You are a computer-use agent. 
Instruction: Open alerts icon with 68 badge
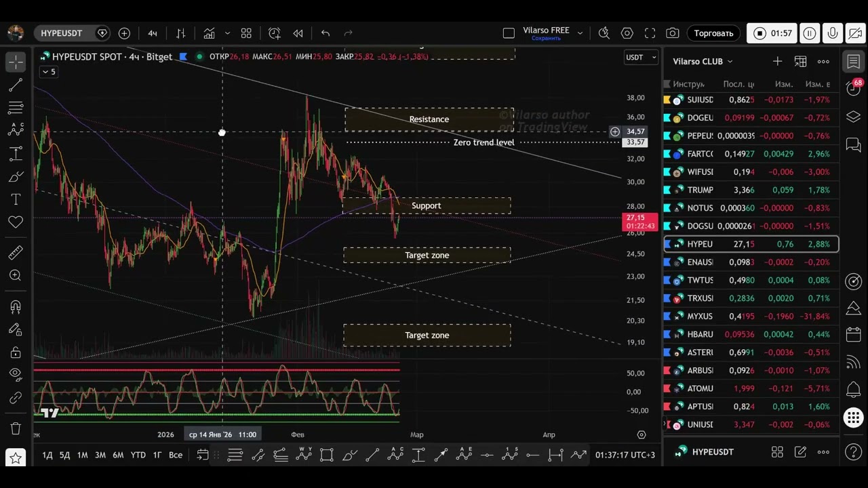[853, 88]
